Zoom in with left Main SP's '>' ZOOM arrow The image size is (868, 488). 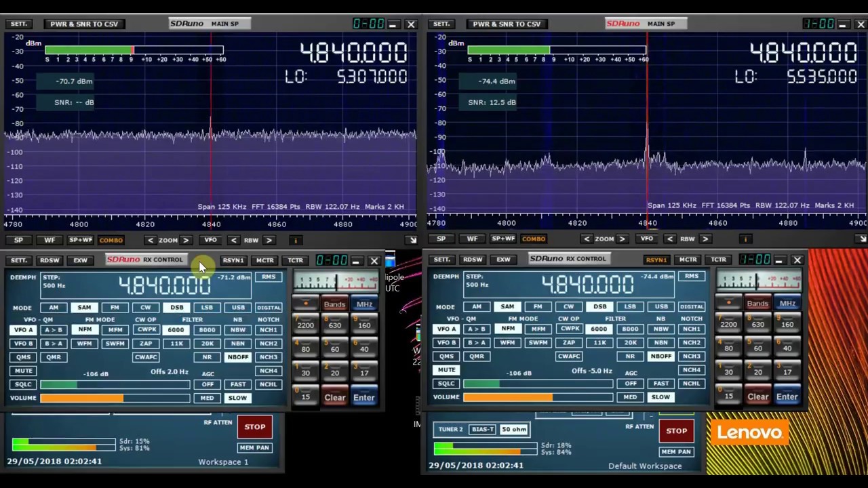186,240
